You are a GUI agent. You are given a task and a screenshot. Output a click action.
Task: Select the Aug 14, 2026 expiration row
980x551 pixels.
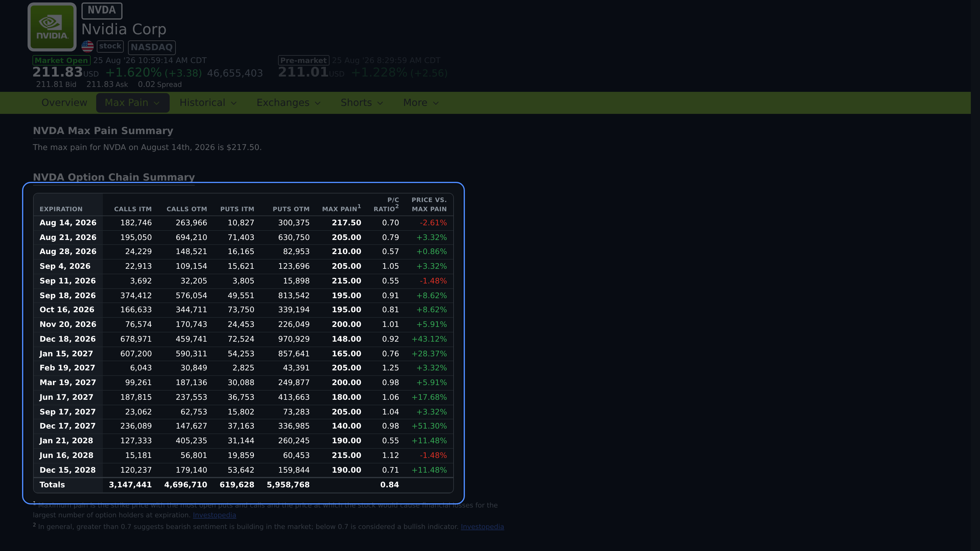click(x=243, y=223)
